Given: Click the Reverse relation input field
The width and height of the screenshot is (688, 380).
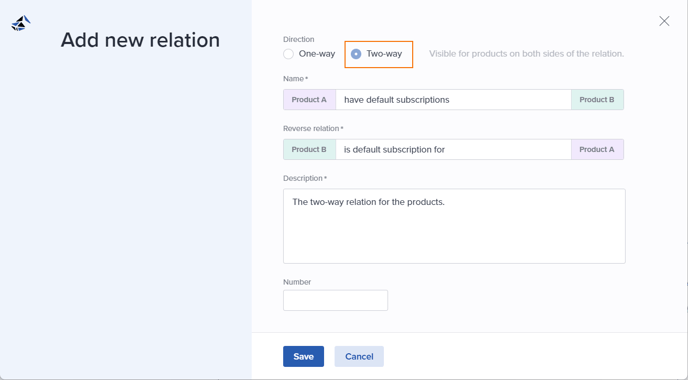Looking at the screenshot, I should pos(453,150).
